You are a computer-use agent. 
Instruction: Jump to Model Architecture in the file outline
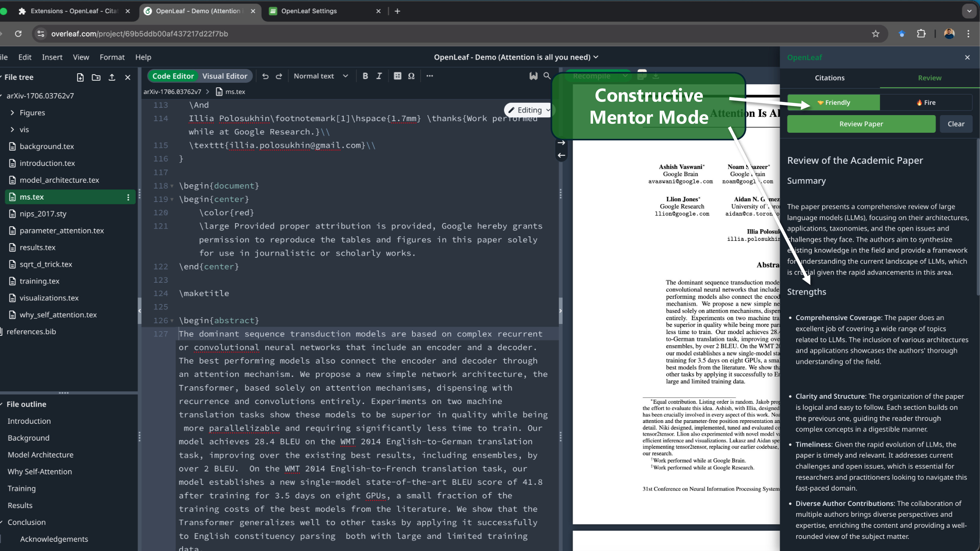pos(40,455)
